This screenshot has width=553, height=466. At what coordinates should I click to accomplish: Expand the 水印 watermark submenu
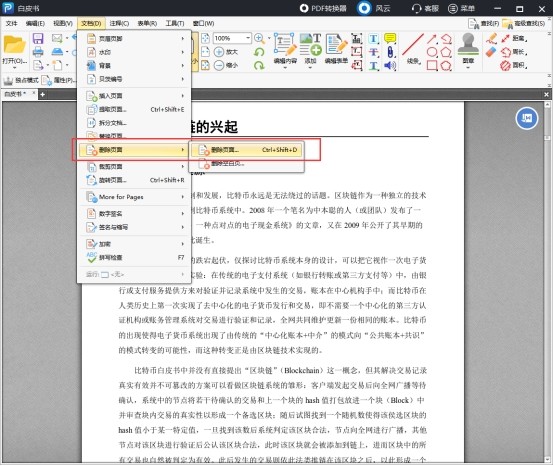click(134, 52)
